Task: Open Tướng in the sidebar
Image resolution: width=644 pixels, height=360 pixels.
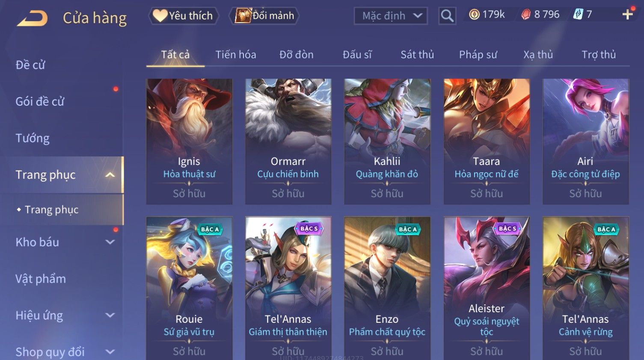Action: click(33, 138)
